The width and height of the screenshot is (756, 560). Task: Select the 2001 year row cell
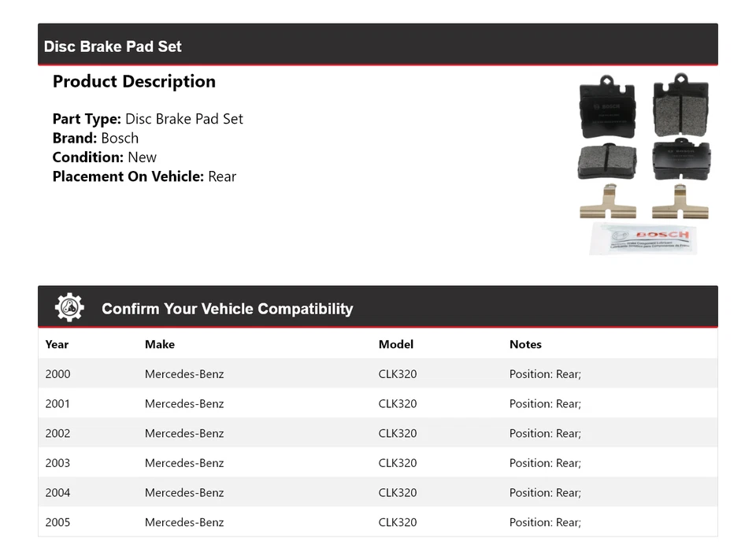click(57, 404)
